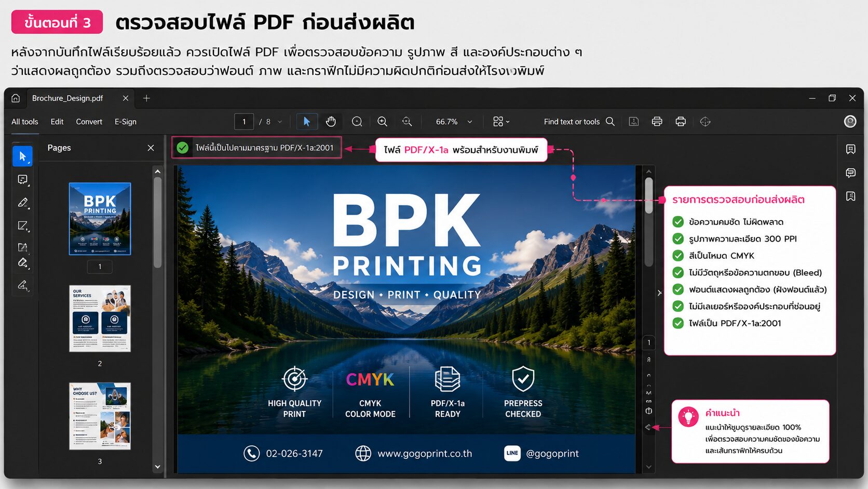Click the save file icon in the toolbar
Screen dimensions: 868x489
(634, 122)
